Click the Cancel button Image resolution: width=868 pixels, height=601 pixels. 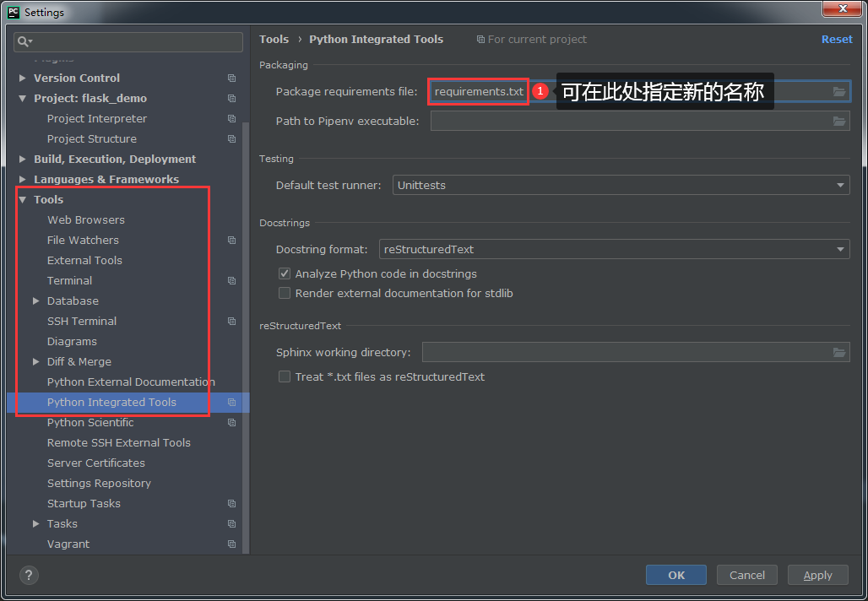pos(746,575)
